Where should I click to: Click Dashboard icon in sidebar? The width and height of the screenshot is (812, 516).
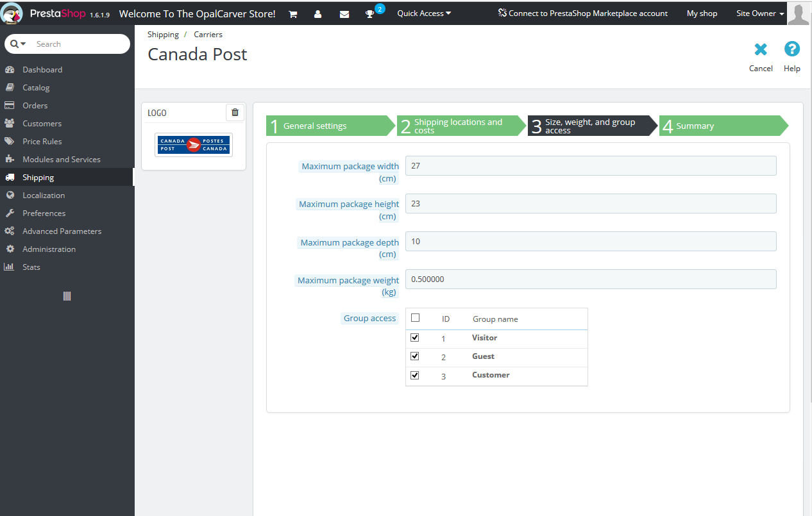pos(10,69)
